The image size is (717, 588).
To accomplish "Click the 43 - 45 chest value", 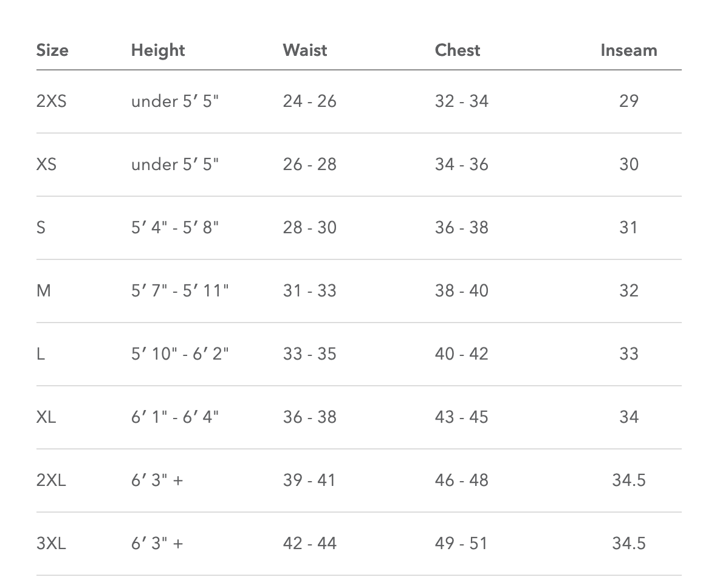I will coord(461,417).
